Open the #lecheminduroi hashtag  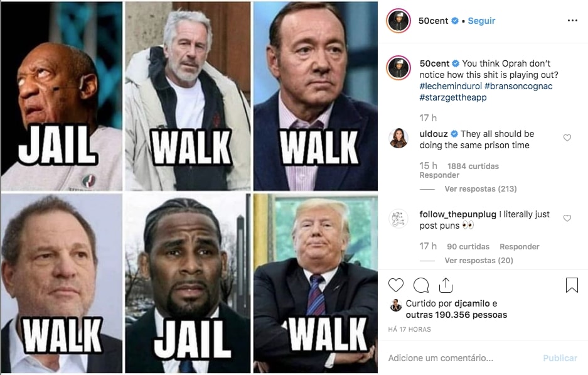[451, 86]
